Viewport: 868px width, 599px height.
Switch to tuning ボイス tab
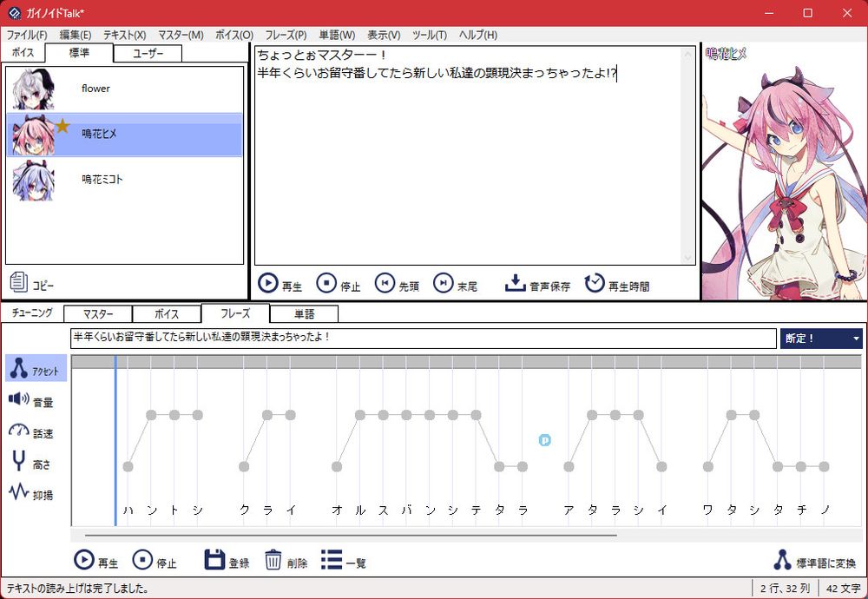coord(167,314)
